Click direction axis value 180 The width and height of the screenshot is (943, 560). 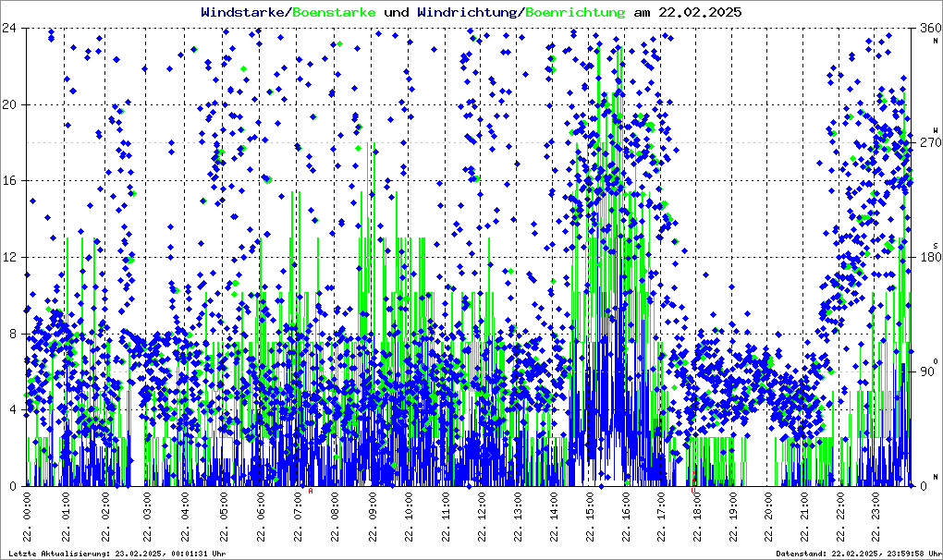[x=931, y=257]
